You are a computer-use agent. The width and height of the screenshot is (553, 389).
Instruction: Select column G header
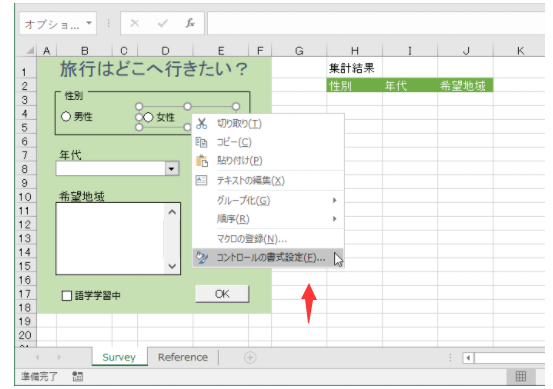[299, 51]
